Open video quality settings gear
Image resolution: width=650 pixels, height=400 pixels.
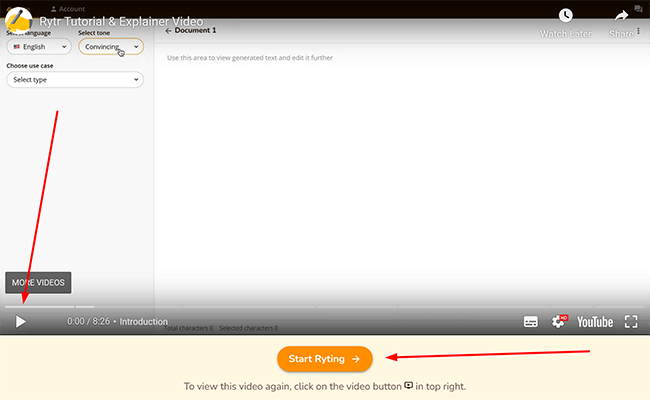click(x=559, y=322)
